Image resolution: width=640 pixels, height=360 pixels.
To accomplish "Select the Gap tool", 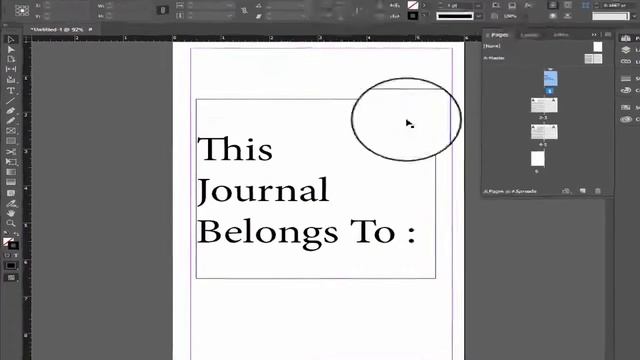I will [11, 69].
